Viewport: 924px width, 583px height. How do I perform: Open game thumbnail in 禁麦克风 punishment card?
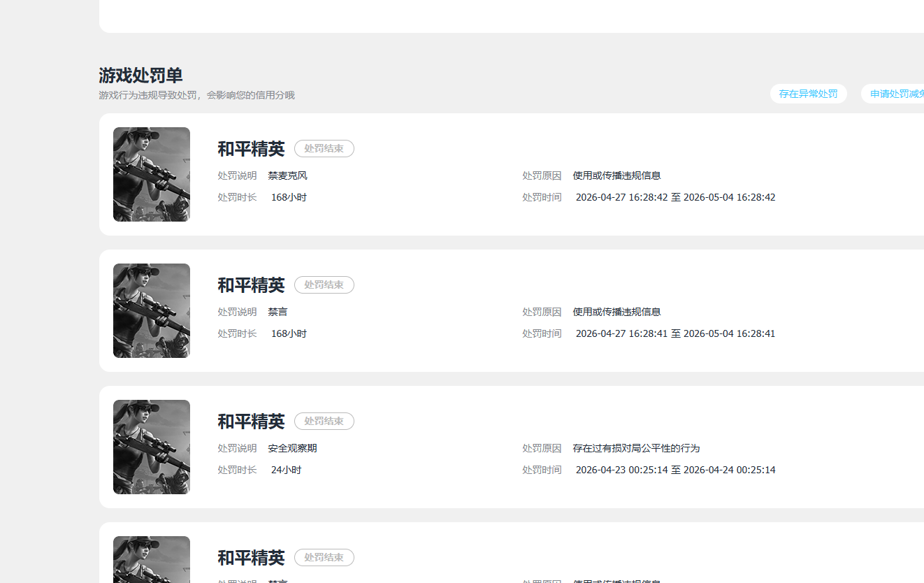(x=152, y=174)
